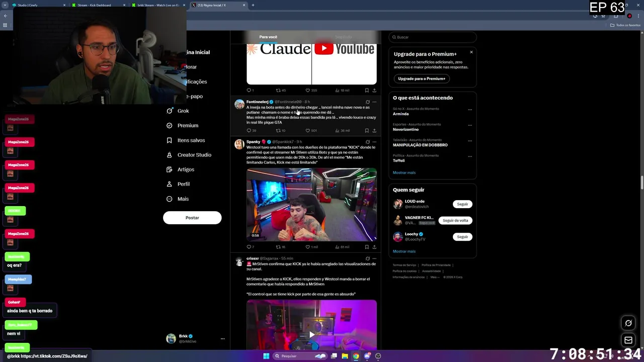Open Creator Studio in sidebar
Image resolution: width=644 pixels, height=362 pixels.
189,155
